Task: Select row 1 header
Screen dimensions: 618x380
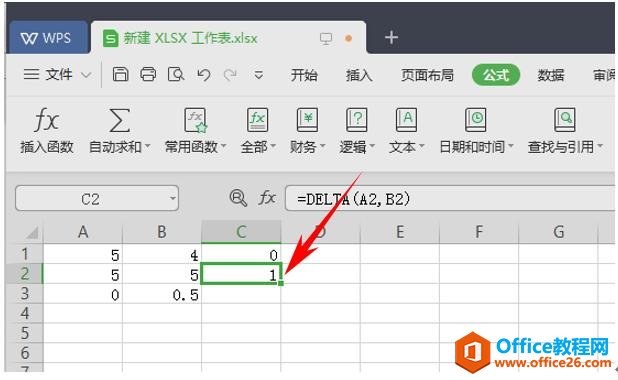Action: (x=25, y=254)
